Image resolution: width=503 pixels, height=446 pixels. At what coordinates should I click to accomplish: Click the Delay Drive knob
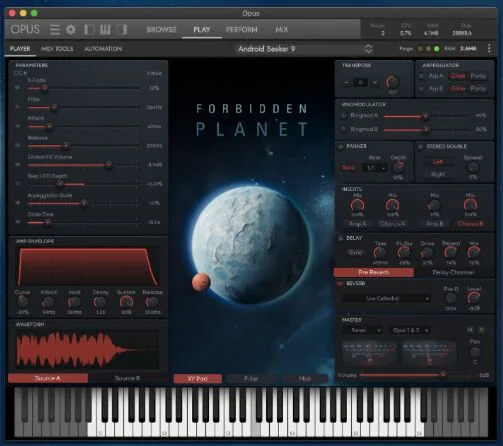pos(427,253)
